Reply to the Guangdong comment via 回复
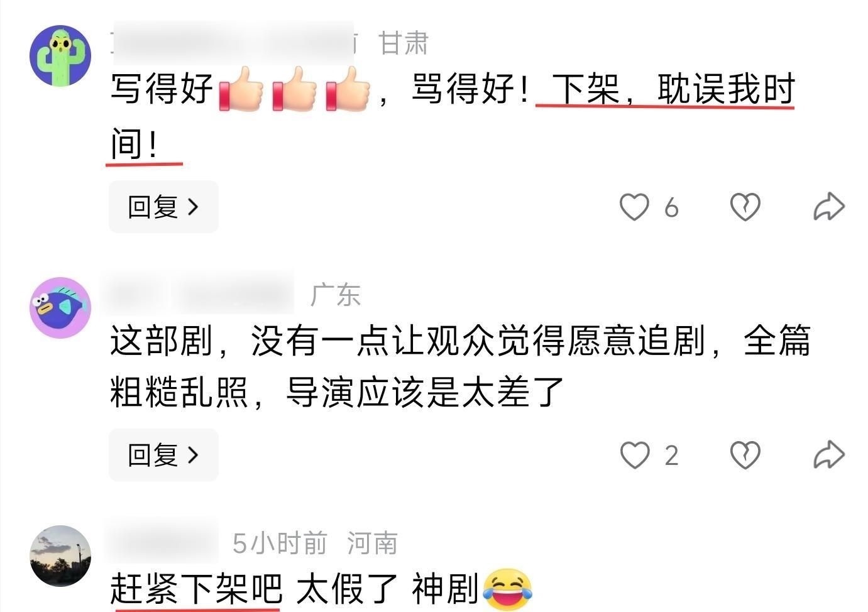 click(163, 455)
